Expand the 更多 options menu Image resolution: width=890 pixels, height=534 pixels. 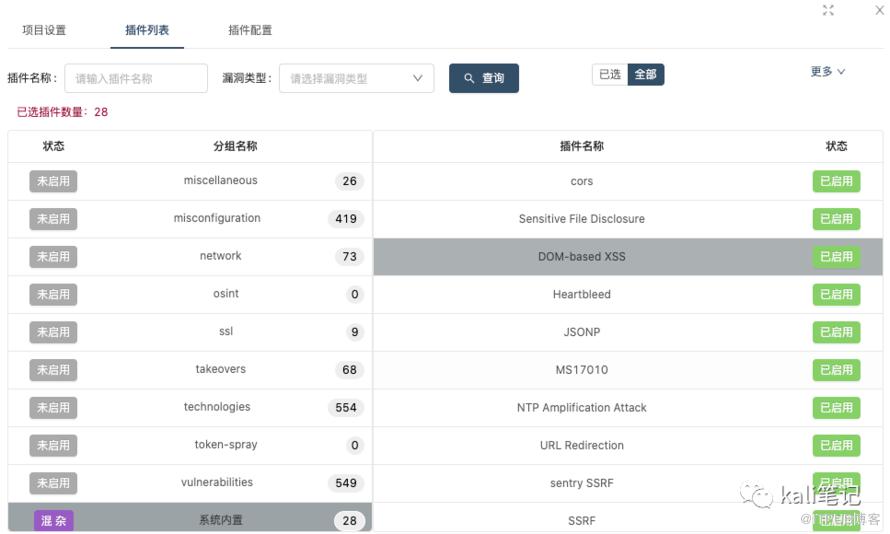(827, 72)
